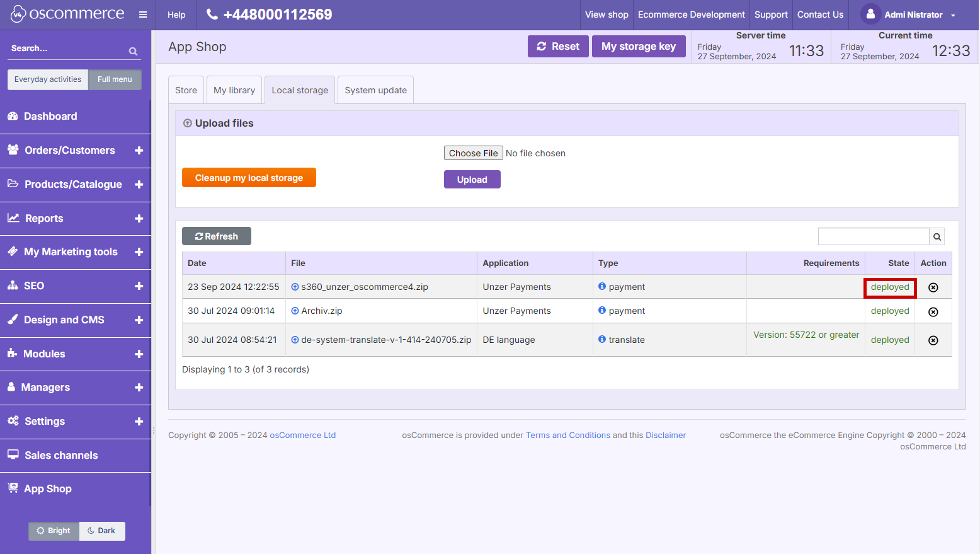
Task: Expand the Settings menu
Action: pos(139,422)
